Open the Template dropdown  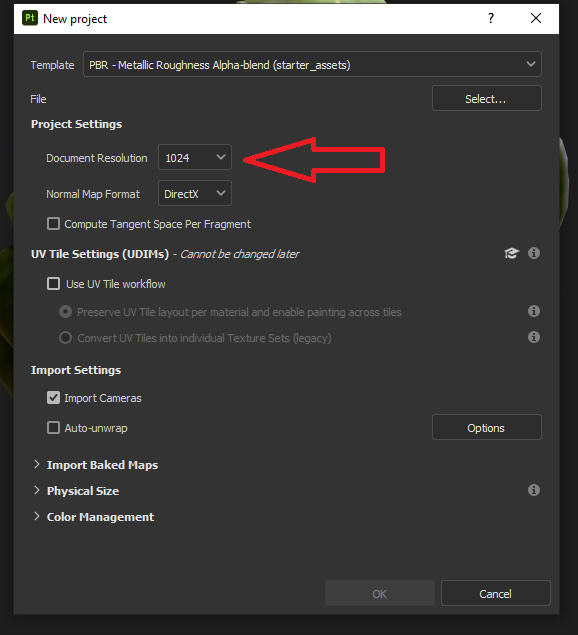(x=312, y=64)
